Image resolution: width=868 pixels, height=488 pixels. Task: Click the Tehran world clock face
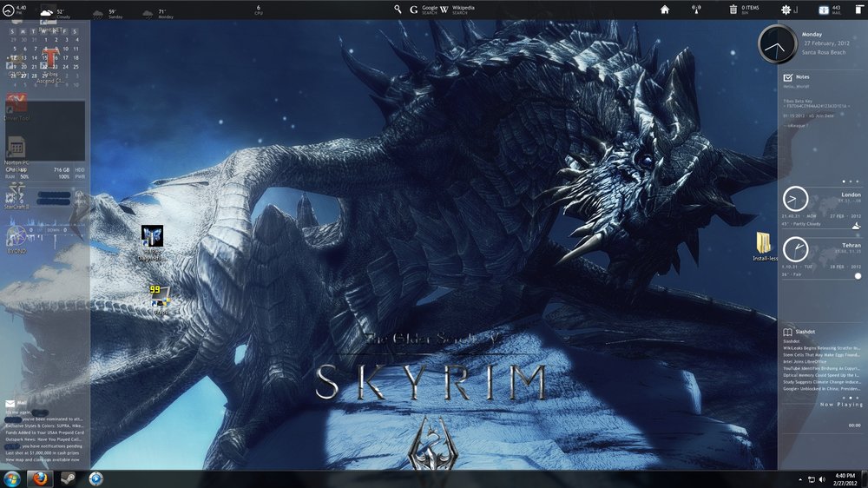(x=795, y=249)
